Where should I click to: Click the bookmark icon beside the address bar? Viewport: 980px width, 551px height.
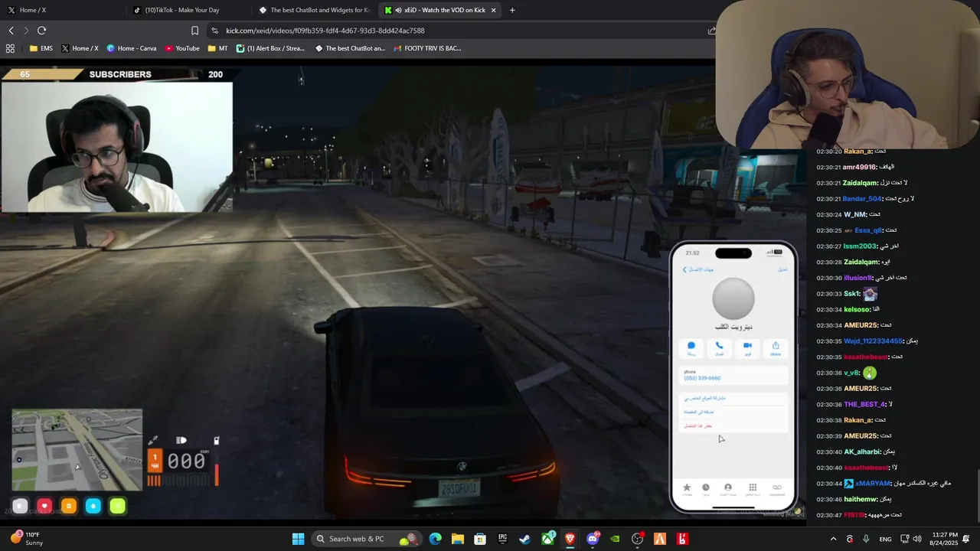click(x=194, y=31)
